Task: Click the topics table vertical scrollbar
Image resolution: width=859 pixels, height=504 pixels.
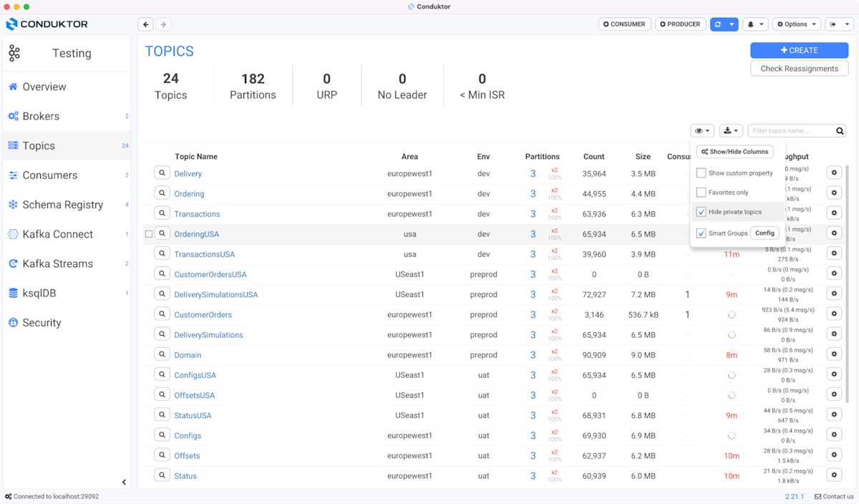Action: pos(848,283)
